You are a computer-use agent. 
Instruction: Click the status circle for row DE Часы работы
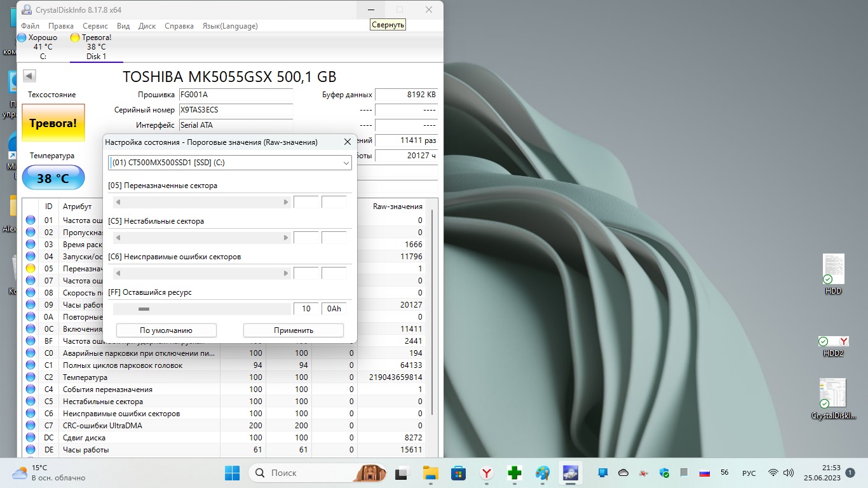(31, 450)
